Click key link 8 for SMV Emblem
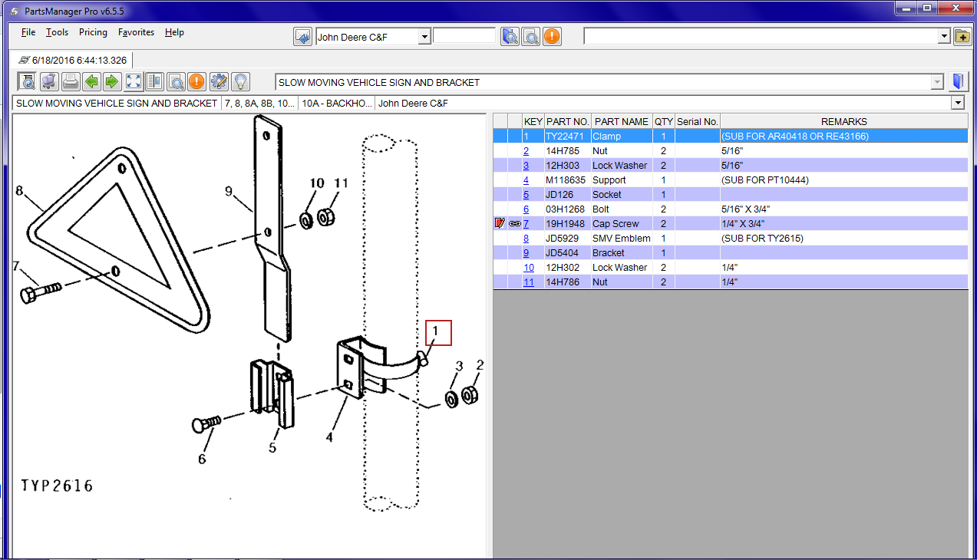This screenshot has width=977, height=560. [x=526, y=239]
